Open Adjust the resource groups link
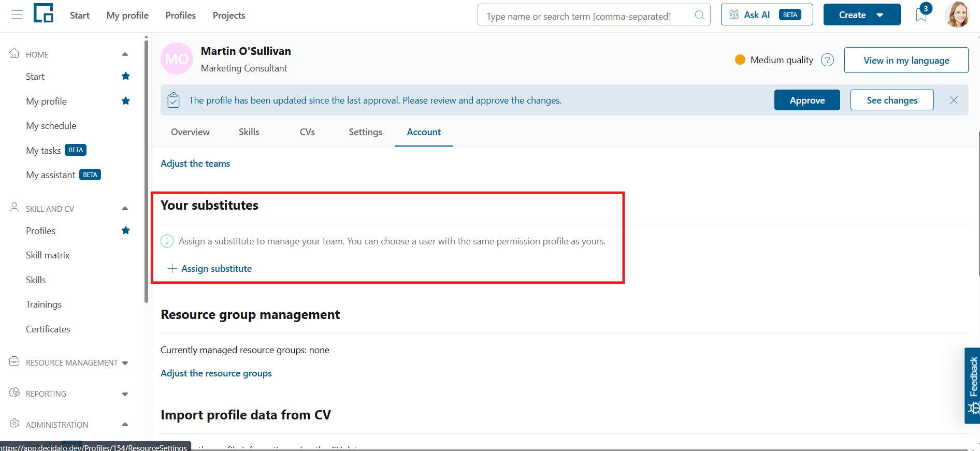The height and width of the screenshot is (451, 980). tap(216, 373)
